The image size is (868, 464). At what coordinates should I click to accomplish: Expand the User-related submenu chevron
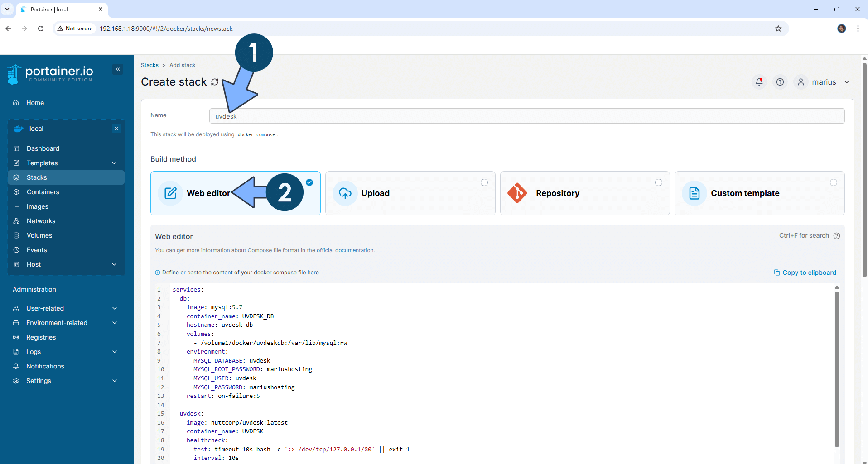(115, 308)
